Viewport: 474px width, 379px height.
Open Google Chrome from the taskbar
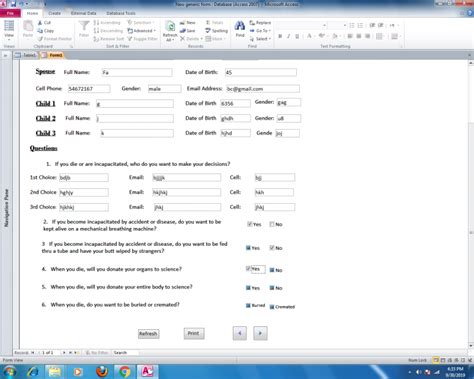125,371
